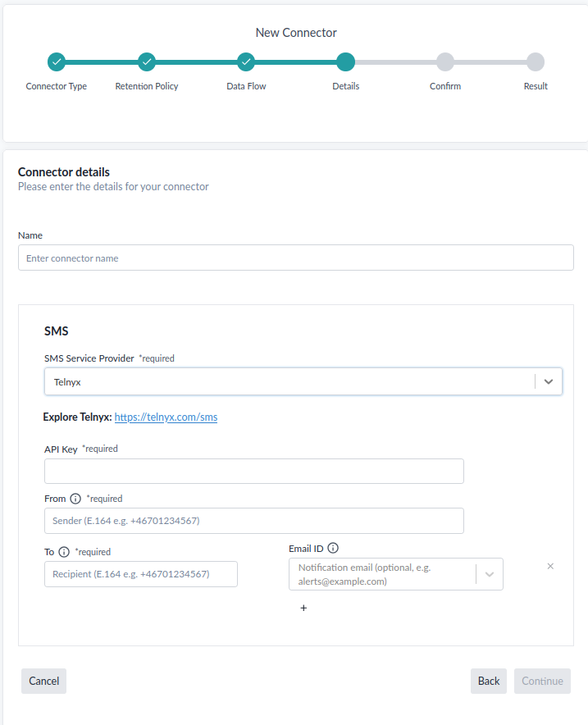Click the info icon next to To

(64, 552)
